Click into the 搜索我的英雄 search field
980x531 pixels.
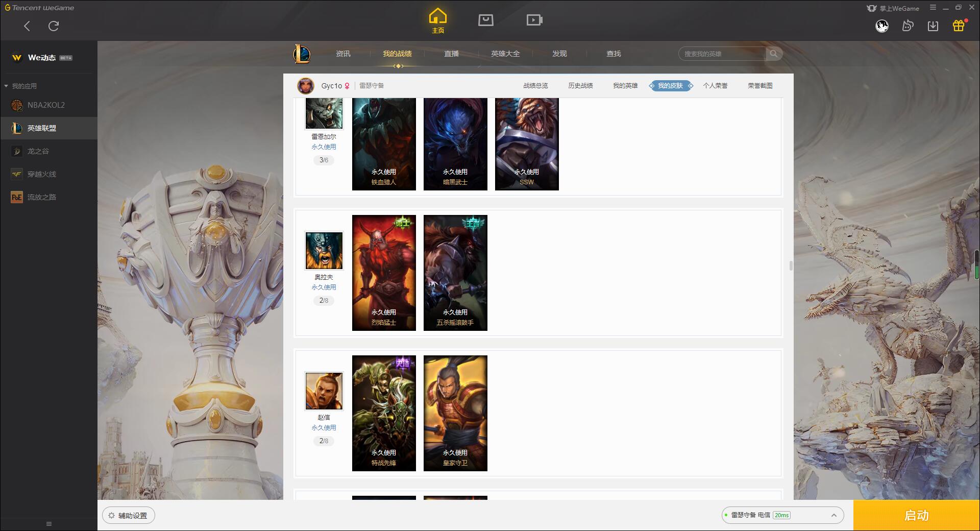coord(722,54)
